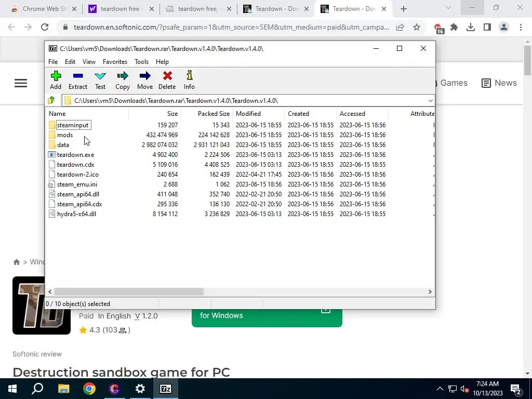532x399 pixels.
Task: Open the Chrome three-dot menu
Action: tap(521, 27)
